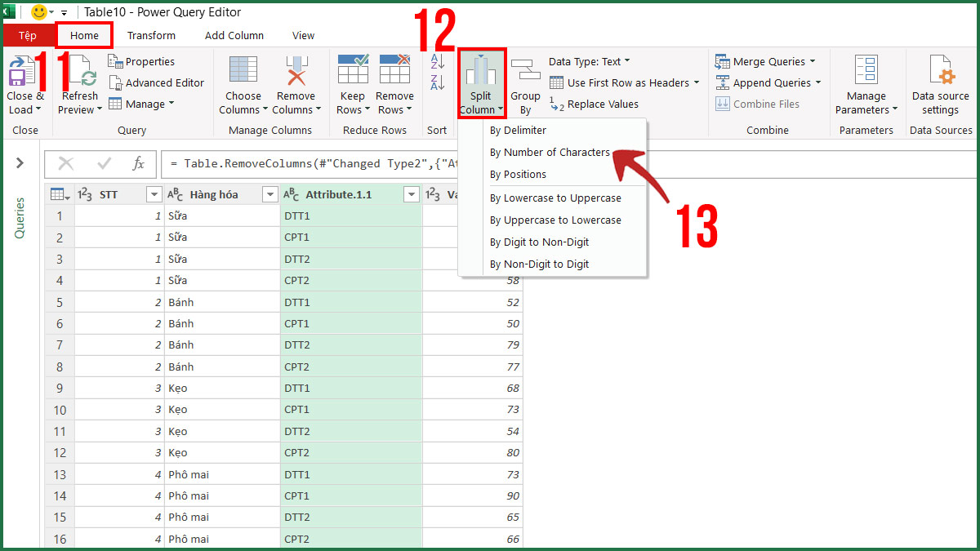Click Refresh Preview

(78, 82)
